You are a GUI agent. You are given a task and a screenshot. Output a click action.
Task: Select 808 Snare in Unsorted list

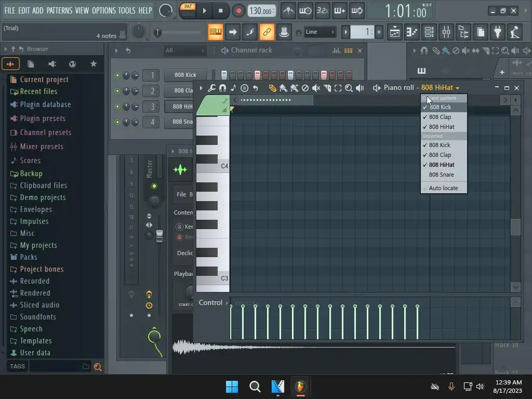pos(444,175)
